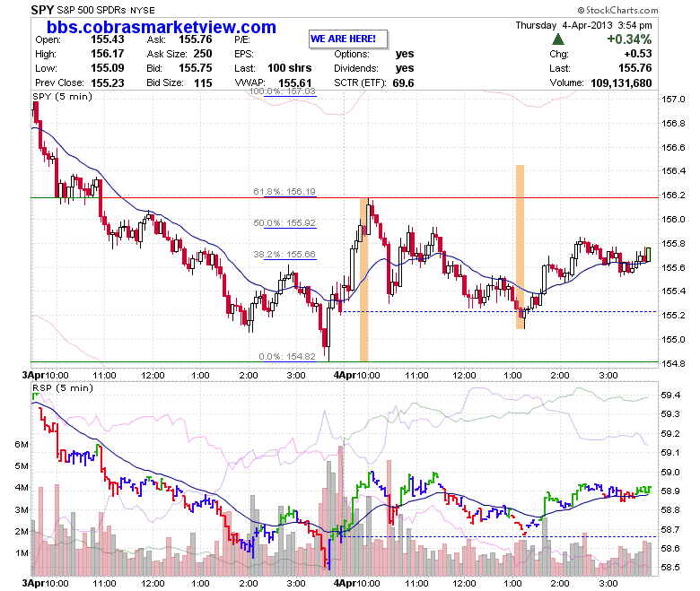The image size is (700, 591).
Task: Click the 'S&P 500 SPDRs NYSE' name text
Action: (x=106, y=10)
